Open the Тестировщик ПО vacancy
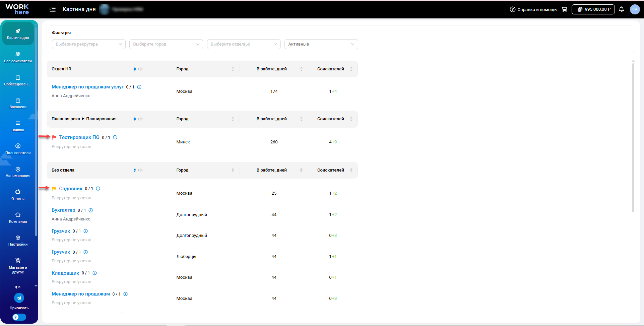Image resolution: width=644 pixels, height=326 pixels. [x=79, y=137]
